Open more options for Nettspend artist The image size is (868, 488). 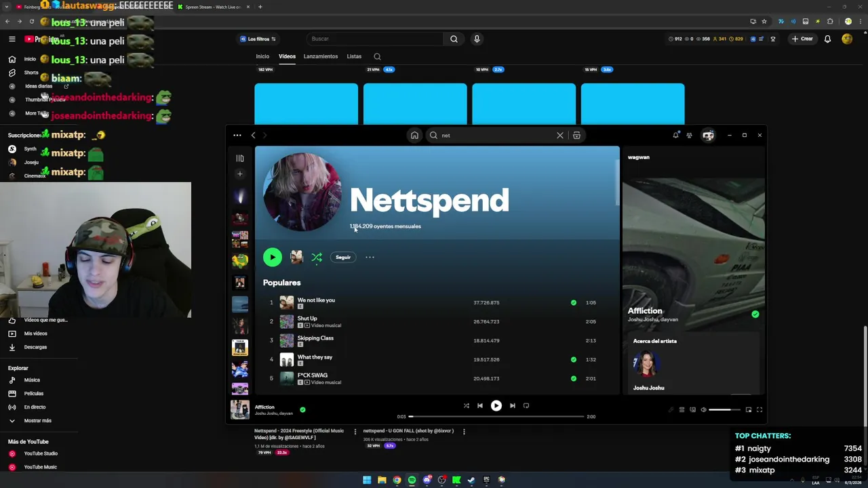coord(370,257)
